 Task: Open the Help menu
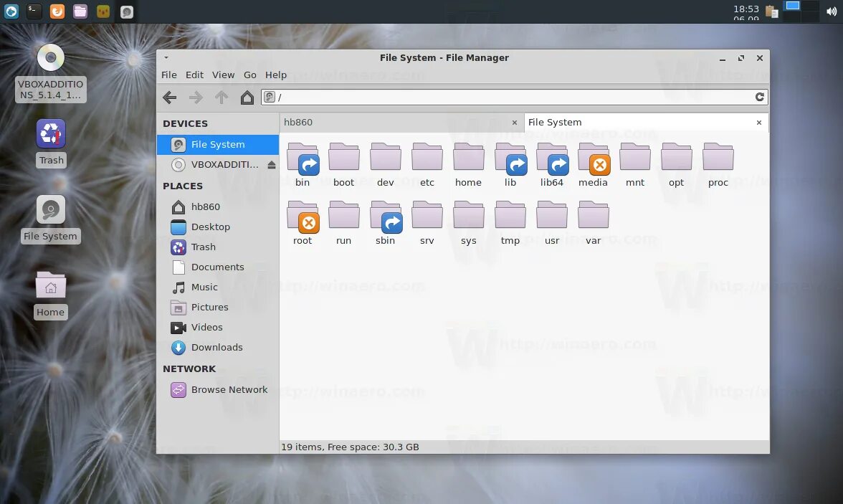pos(276,75)
